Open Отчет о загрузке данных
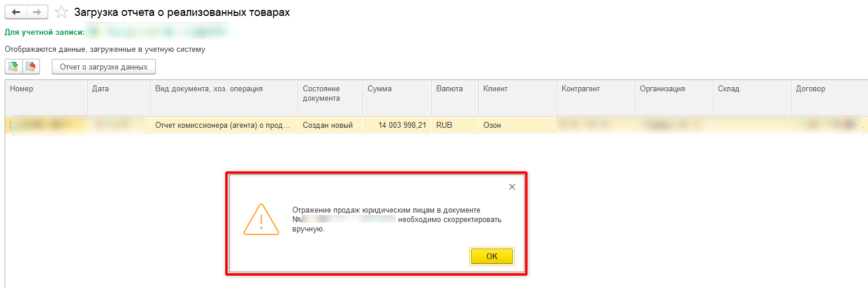868x288 pixels. click(104, 67)
